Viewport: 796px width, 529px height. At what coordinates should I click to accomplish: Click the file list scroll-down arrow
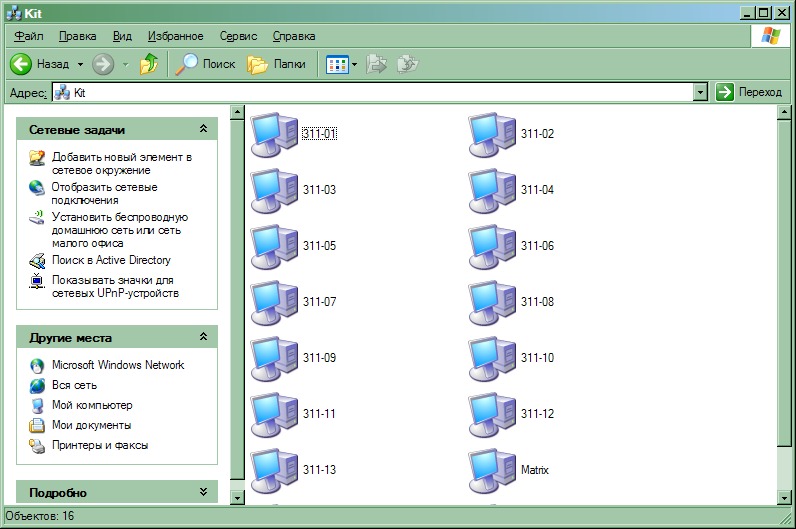pos(784,498)
